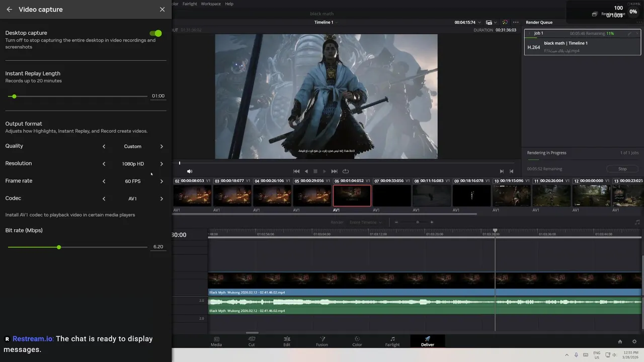This screenshot has height=362, width=644.
Task: Adjust the timeline zoom slider
Action: (417, 222)
